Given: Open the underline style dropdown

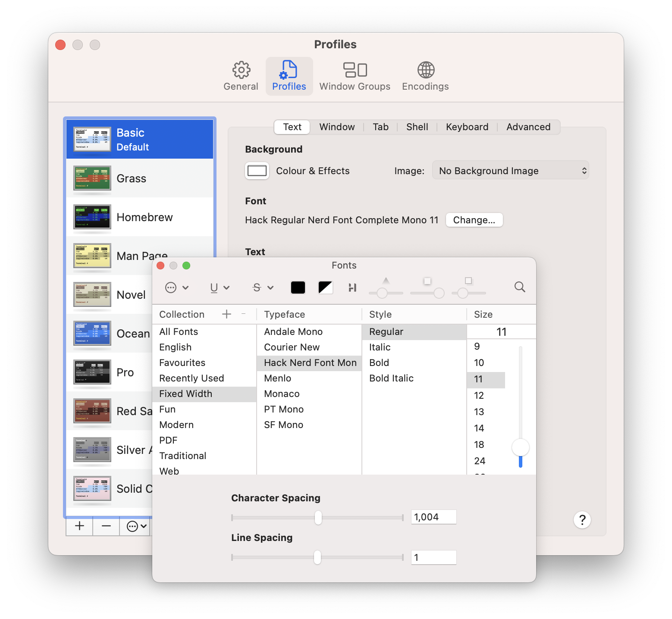Looking at the screenshot, I should [219, 288].
